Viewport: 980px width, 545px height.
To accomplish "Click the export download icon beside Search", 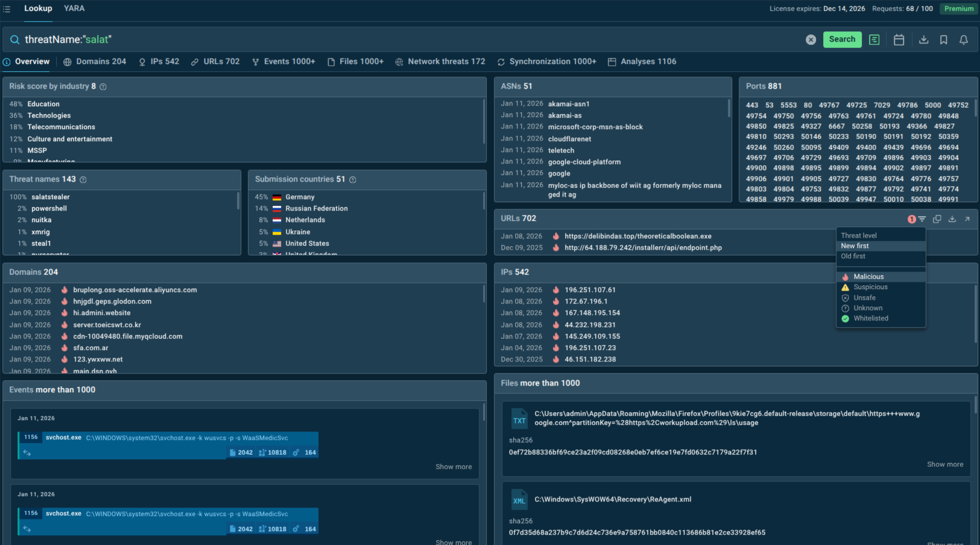I will pyautogui.click(x=922, y=39).
